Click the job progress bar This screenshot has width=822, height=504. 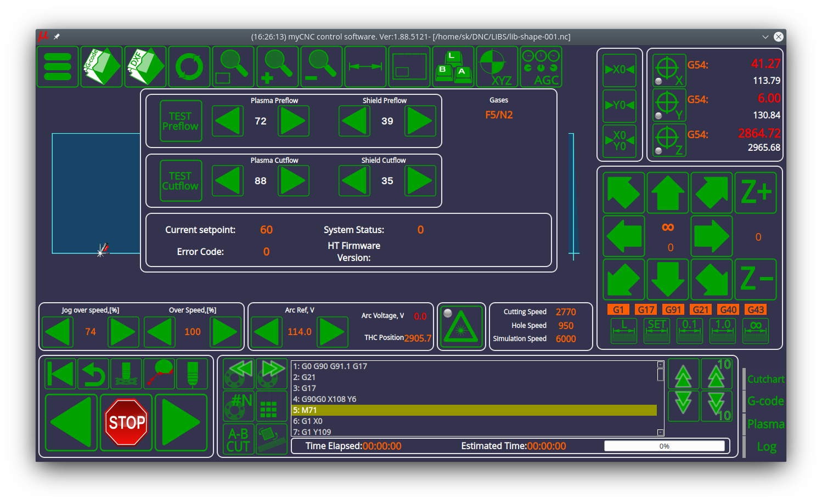[664, 446]
